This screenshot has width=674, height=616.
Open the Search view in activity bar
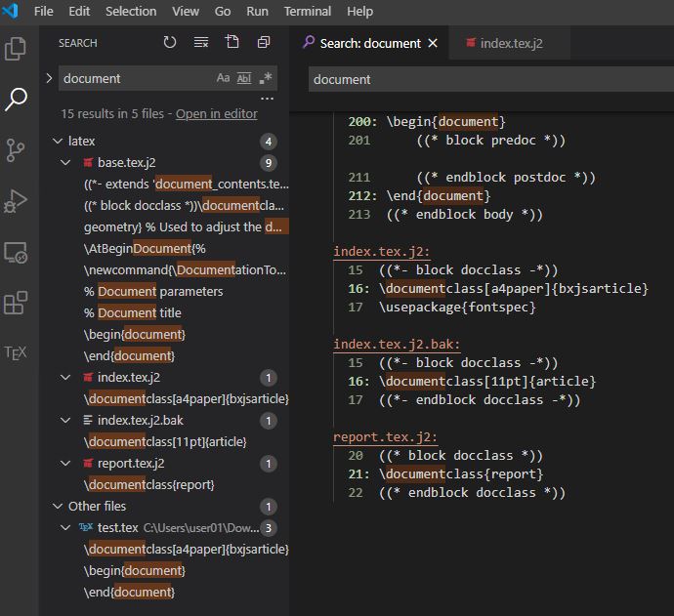point(16,100)
